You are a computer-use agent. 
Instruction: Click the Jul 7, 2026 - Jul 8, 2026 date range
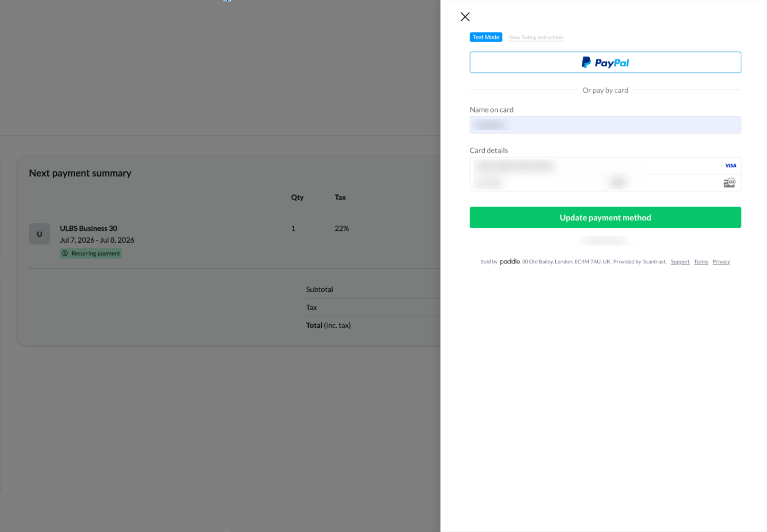[97, 240]
